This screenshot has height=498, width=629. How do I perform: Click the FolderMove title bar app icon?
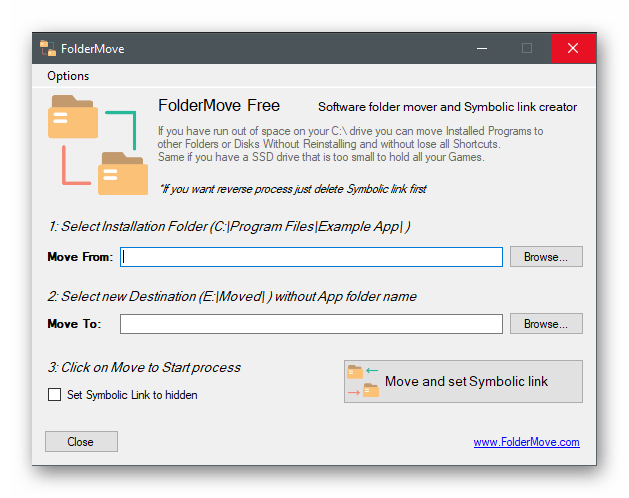coord(48,49)
